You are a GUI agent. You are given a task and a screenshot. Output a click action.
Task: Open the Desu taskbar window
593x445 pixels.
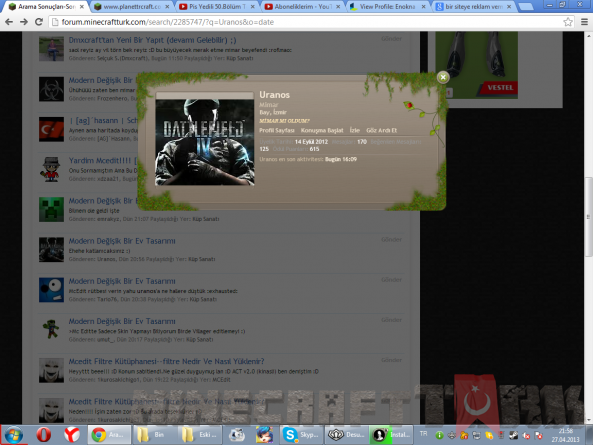click(347, 435)
